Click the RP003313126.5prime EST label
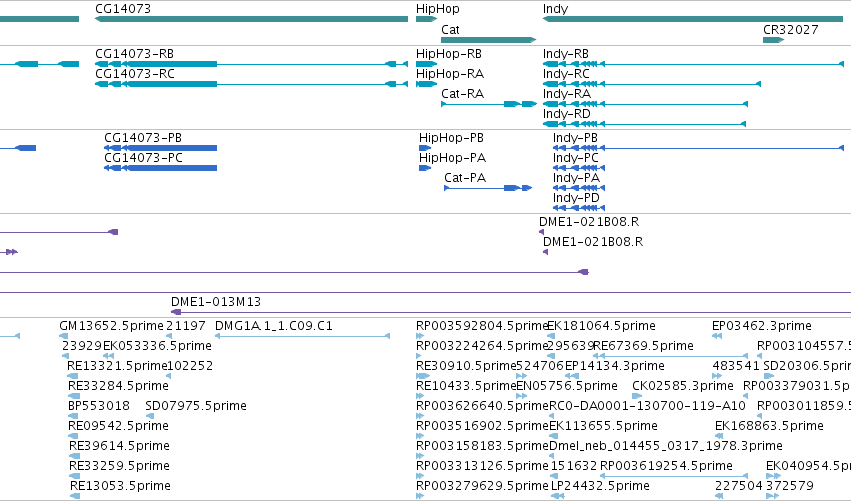Screen dimensions: 851x501 (x=482, y=467)
